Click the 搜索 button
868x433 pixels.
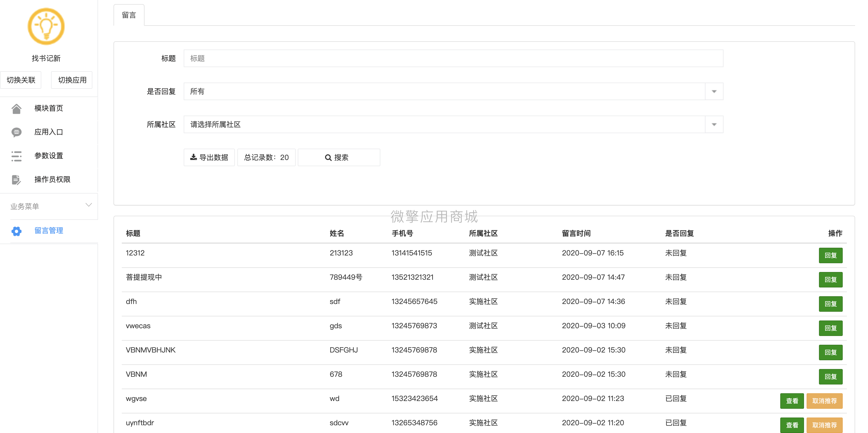339,157
